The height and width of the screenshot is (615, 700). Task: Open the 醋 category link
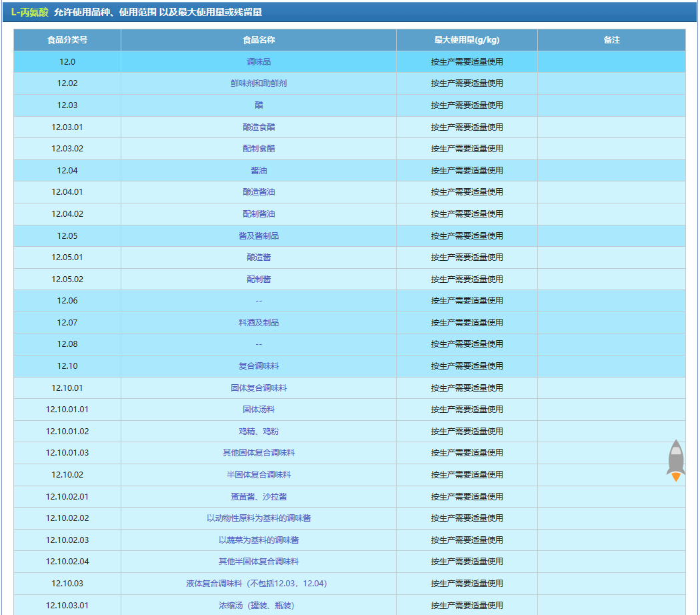259,105
